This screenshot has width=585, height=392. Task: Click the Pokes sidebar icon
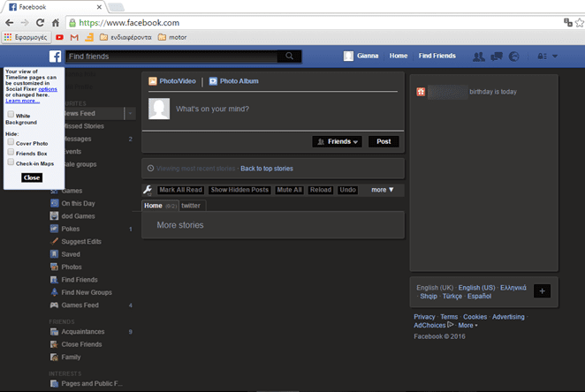[55, 229]
